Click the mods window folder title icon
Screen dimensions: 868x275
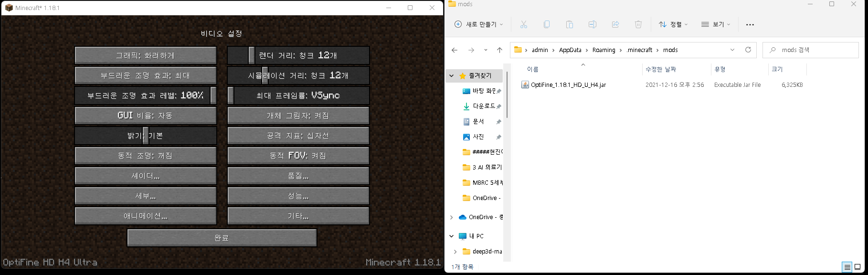click(452, 4)
